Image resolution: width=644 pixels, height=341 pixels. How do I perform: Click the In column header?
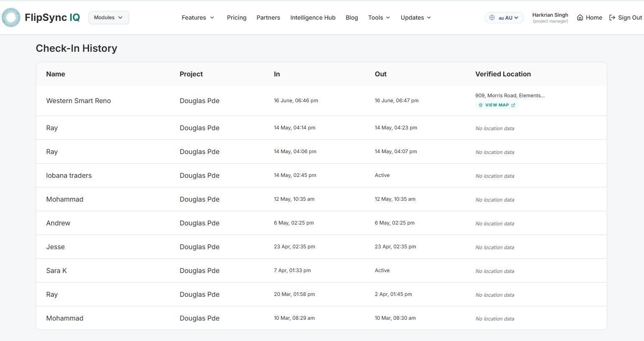click(277, 74)
